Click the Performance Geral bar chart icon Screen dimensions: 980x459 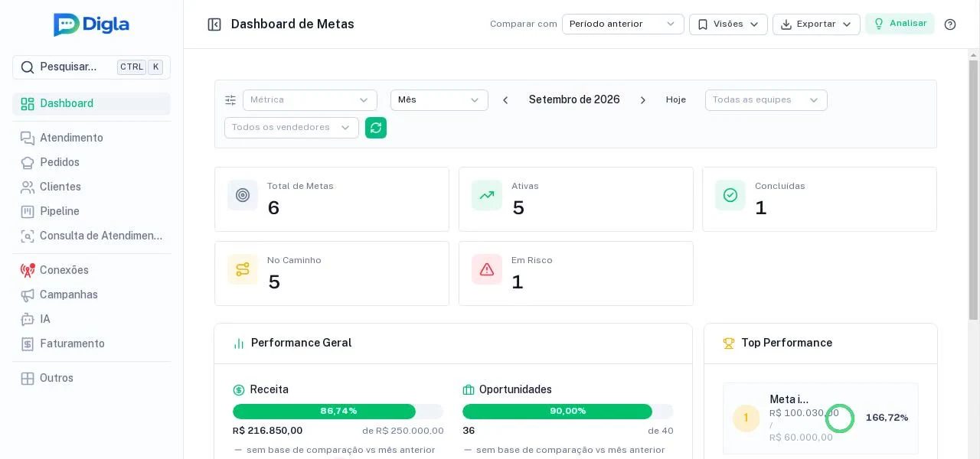coord(239,343)
